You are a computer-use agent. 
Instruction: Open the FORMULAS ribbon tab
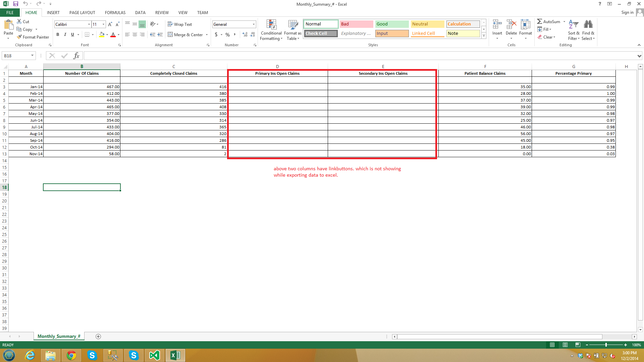(x=115, y=12)
